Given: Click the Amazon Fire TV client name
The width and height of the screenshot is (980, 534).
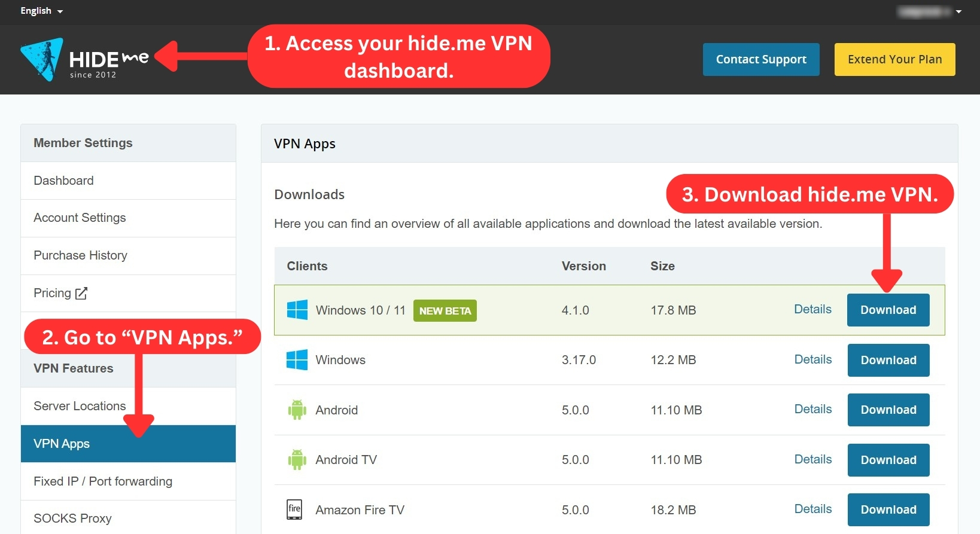Looking at the screenshot, I should coord(360,510).
